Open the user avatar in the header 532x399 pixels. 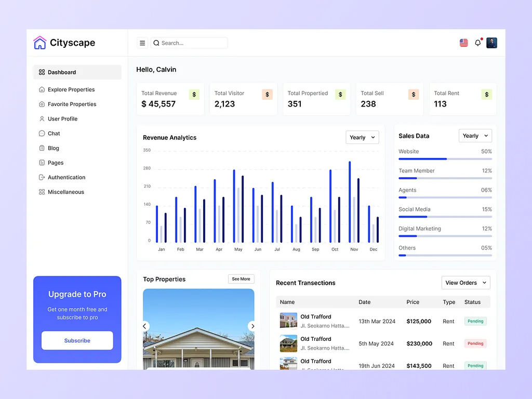pos(491,43)
